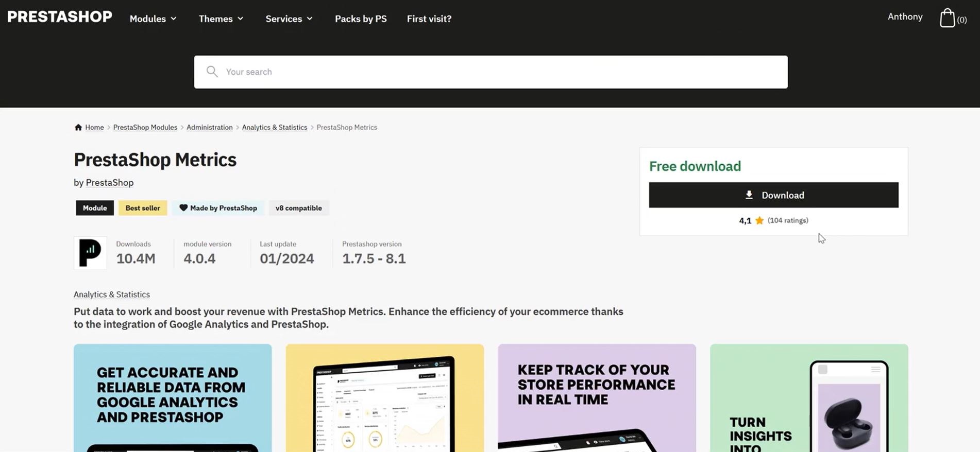
Task: Click the module version 4.0.4 value
Action: (x=199, y=258)
